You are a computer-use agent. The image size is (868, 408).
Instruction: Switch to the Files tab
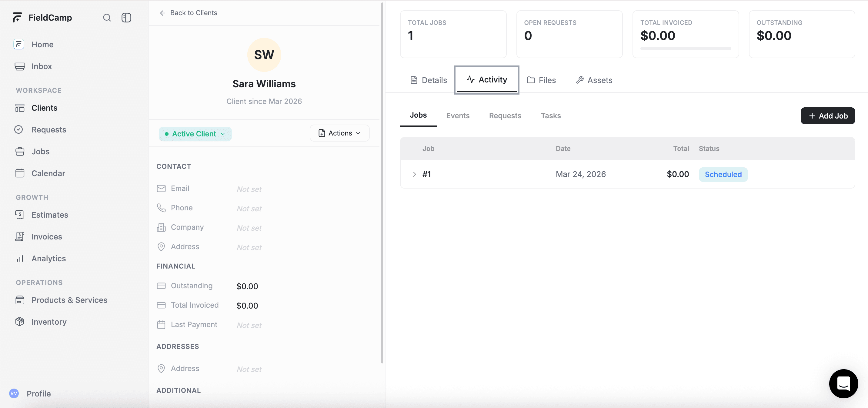[541, 80]
